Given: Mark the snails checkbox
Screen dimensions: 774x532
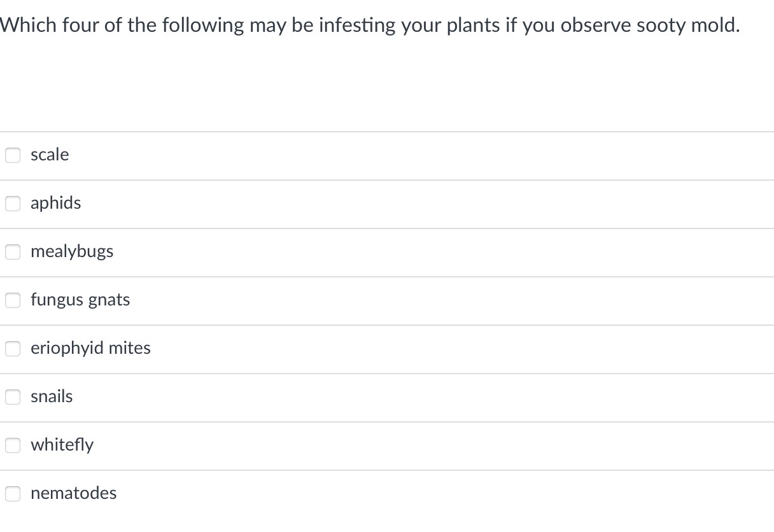Looking at the screenshot, I should tap(13, 397).
